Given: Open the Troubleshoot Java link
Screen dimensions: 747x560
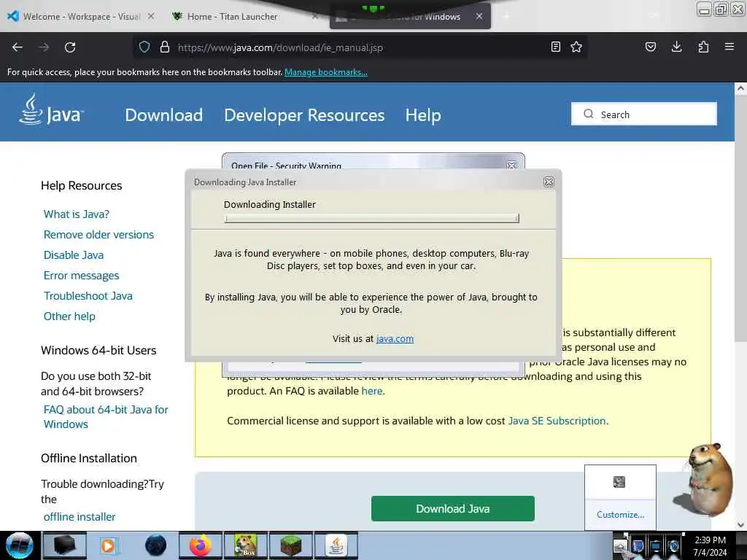Looking at the screenshot, I should coord(88,296).
